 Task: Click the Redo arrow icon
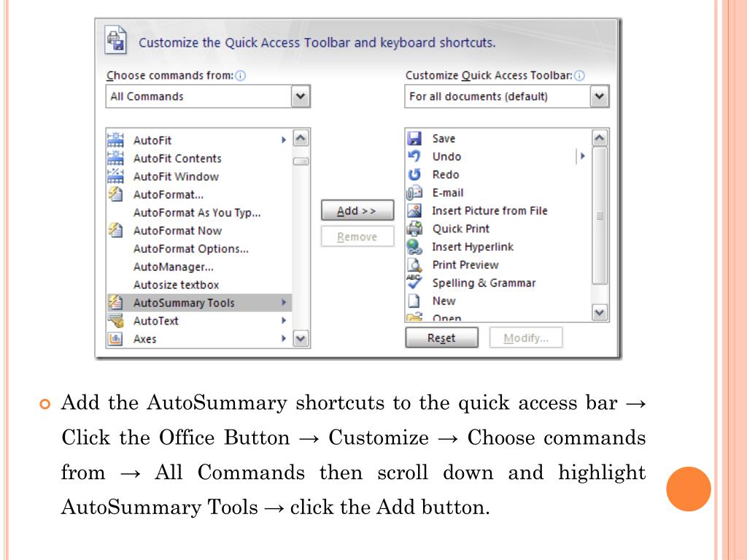(x=414, y=174)
